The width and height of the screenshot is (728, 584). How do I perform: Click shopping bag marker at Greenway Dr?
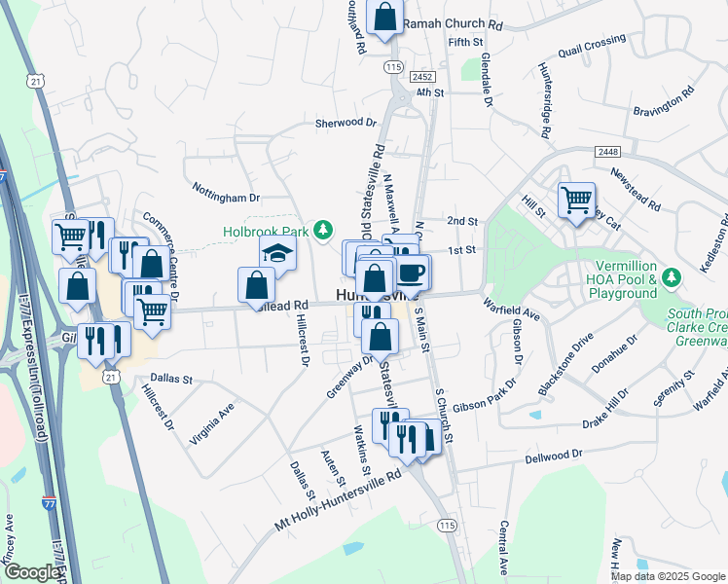point(380,339)
